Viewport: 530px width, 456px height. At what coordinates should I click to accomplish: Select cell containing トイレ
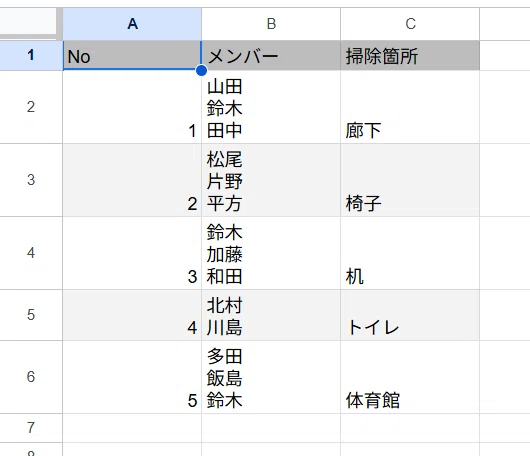point(410,315)
